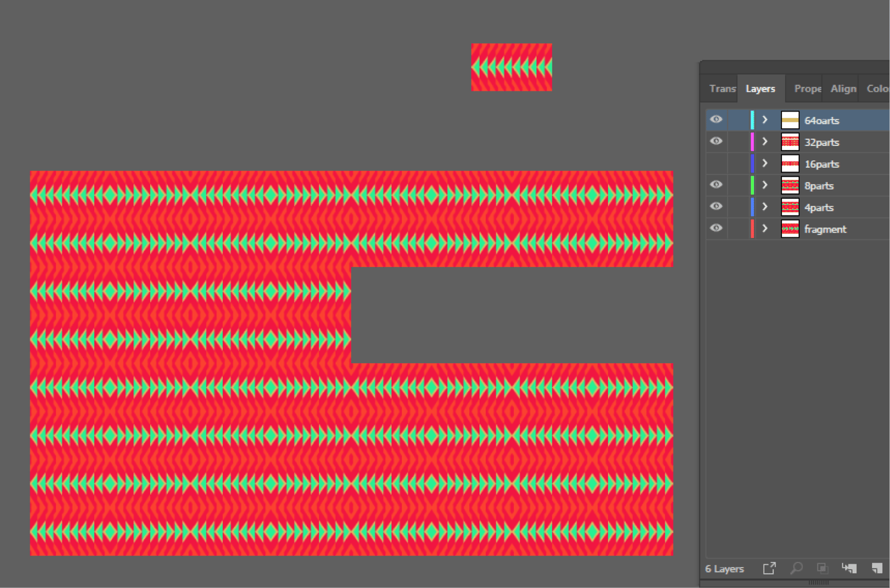Click the Collect for Export icon
Viewport: 890px width, 588px height.
coord(769,568)
